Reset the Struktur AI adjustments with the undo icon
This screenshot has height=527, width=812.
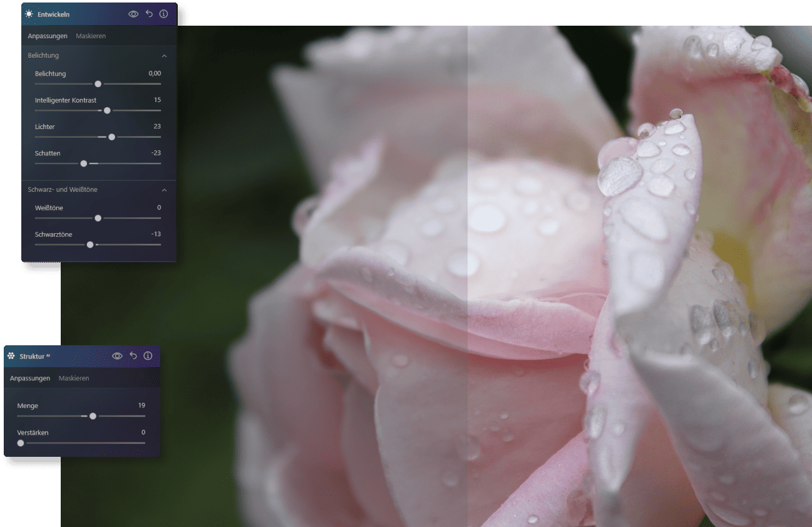coord(133,355)
